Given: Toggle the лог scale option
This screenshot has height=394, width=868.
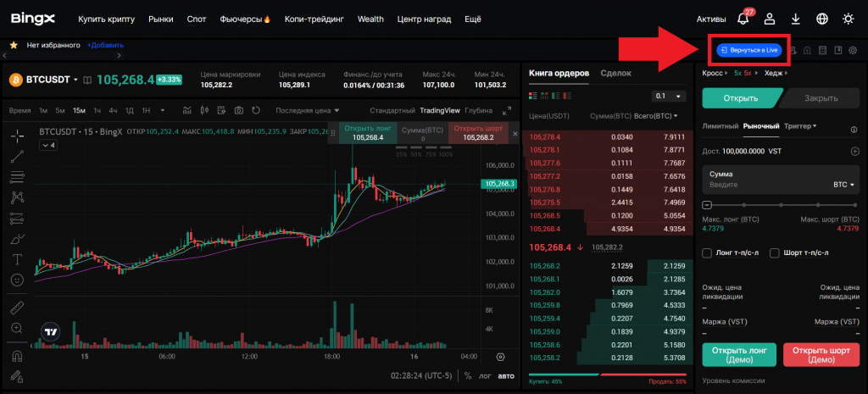Looking at the screenshot, I should [485, 375].
